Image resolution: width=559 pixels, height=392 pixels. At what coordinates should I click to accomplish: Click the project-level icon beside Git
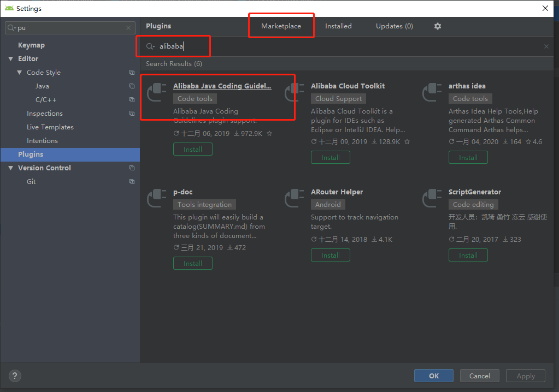tap(132, 182)
